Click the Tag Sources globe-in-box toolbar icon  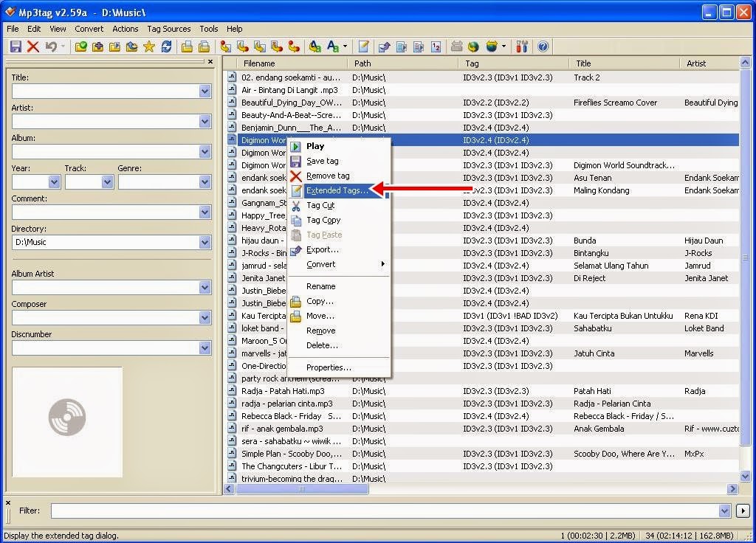pyautogui.click(x=491, y=46)
